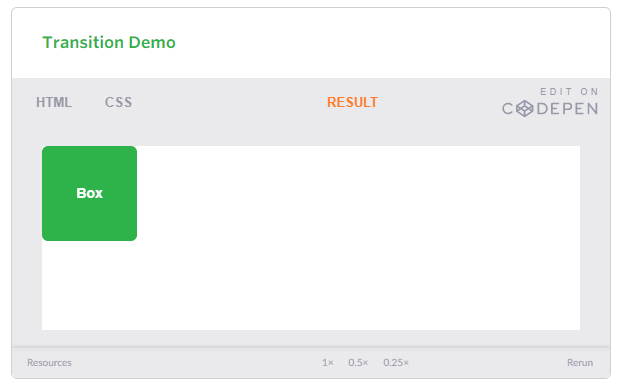Viewport: 624px width, 392px height.
Task: Switch to the HTML tab
Action: tap(54, 102)
